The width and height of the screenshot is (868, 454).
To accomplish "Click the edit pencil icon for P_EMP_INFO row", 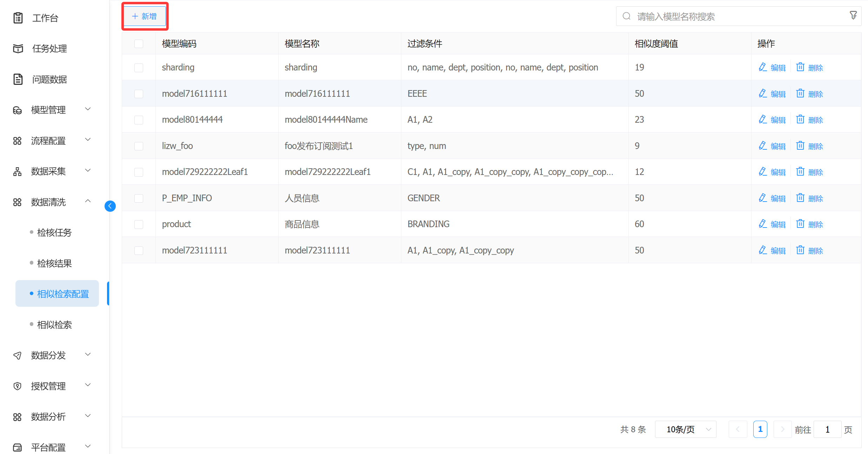I will point(762,198).
